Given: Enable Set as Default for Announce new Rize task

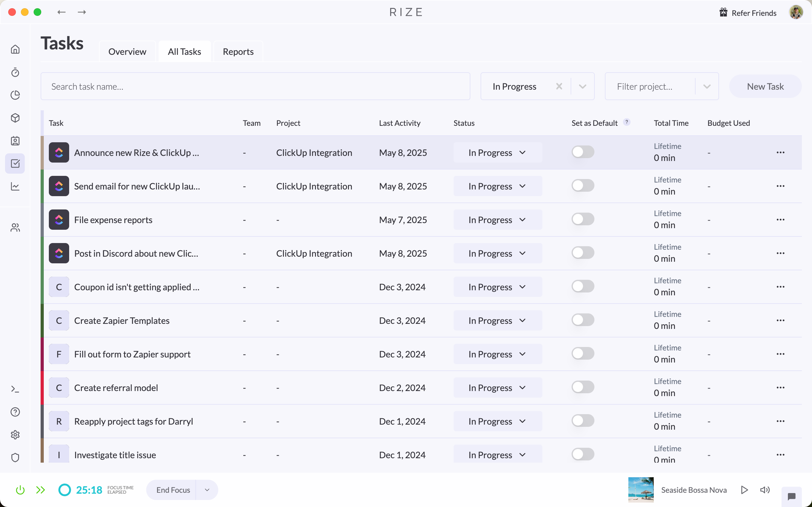Looking at the screenshot, I should click(x=583, y=152).
